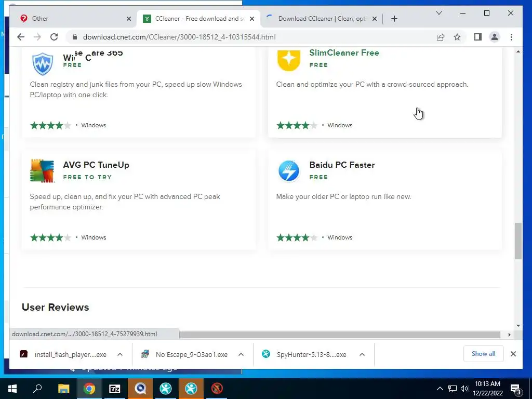532x399 pixels.
Task: Close the downloads bar
Action: pyautogui.click(x=513, y=354)
